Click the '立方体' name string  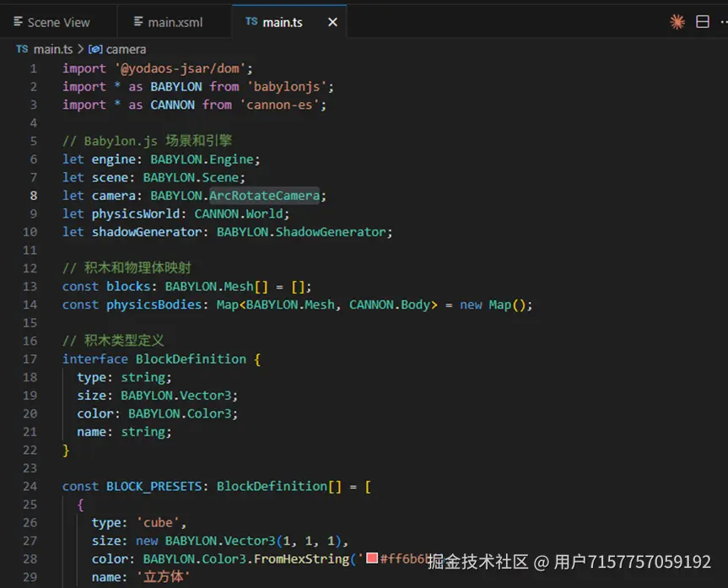coord(163,577)
